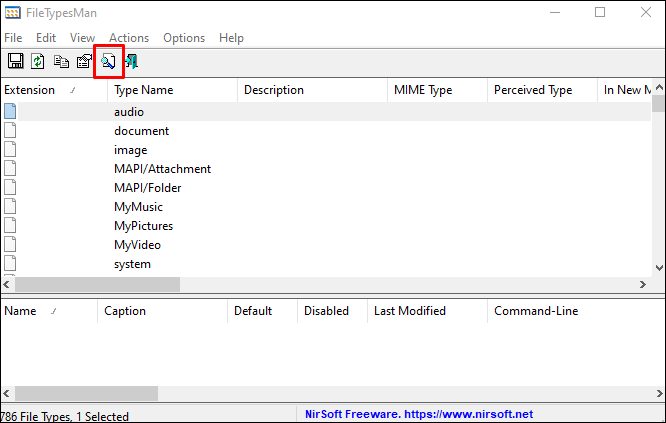Viewport: 666px width, 423px height.
Task: Sort by the Type Name column header
Action: 172,90
